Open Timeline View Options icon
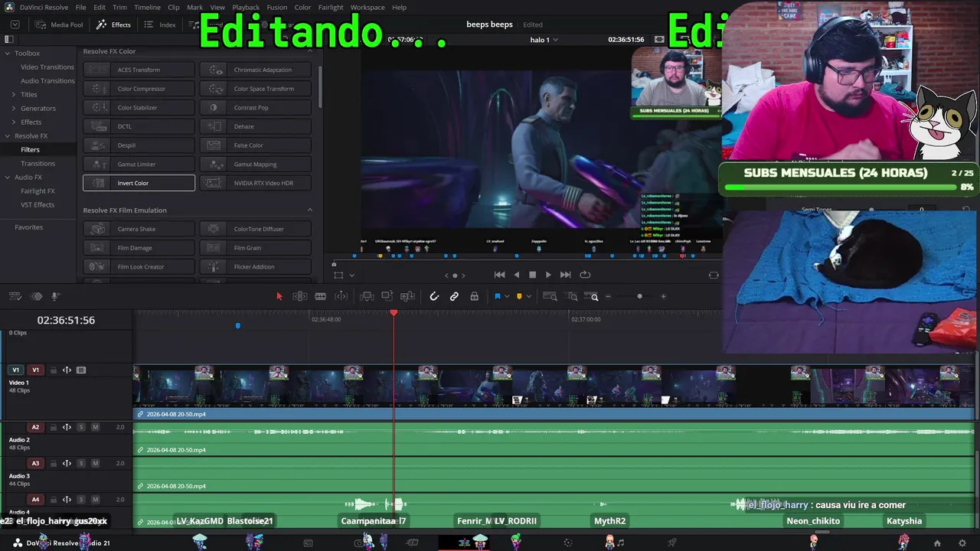Viewport: 980px width, 551px height. [15, 296]
